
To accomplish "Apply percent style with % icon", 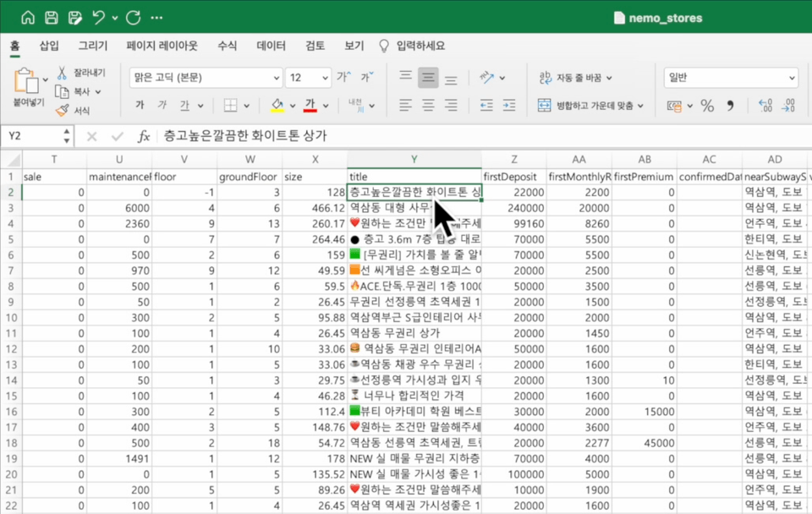I will [x=707, y=106].
